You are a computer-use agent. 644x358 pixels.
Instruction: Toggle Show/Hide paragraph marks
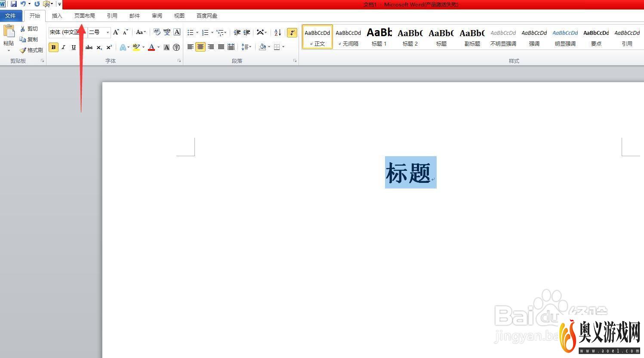[x=292, y=32]
